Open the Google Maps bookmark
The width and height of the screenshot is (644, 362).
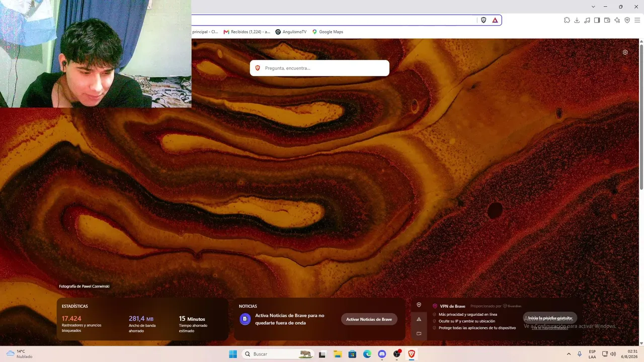(328, 32)
